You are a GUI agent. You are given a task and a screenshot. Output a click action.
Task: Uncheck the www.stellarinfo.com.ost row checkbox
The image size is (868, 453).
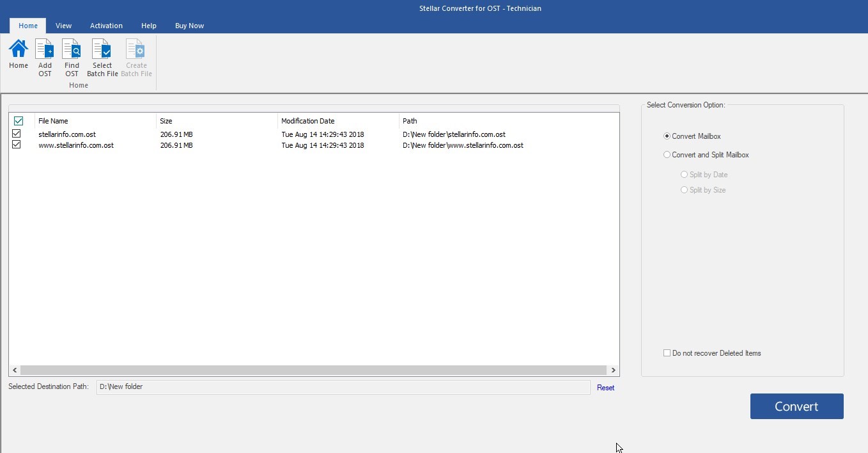click(17, 145)
